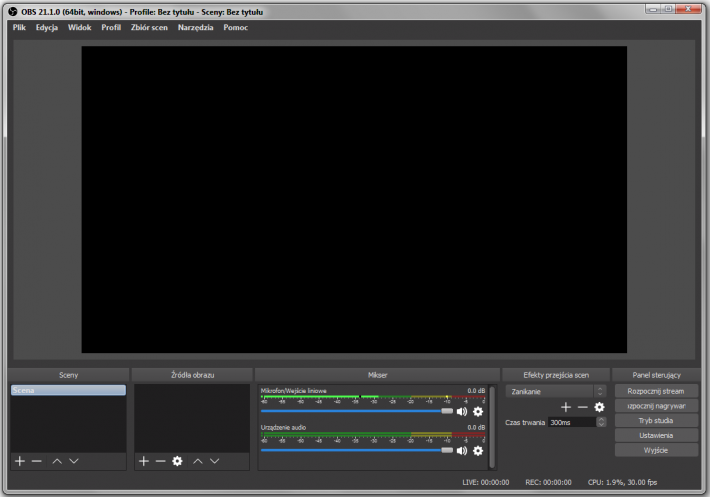Open the Profil menu
The width and height of the screenshot is (710, 497).
tap(111, 27)
